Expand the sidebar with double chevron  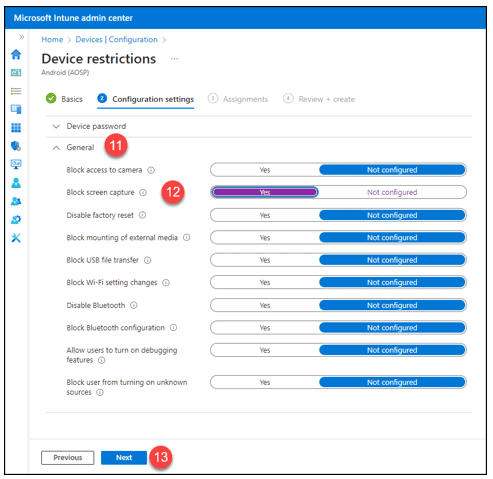coord(22,37)
